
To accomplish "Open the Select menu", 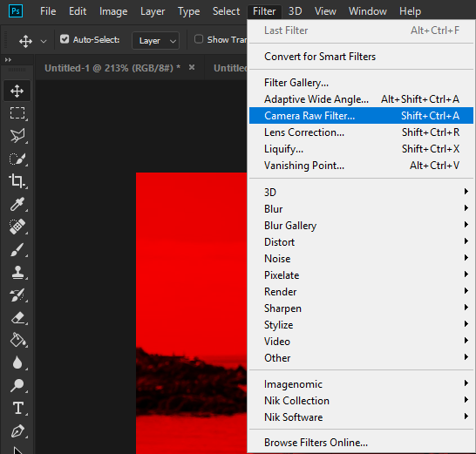I will tap(226, 11).
